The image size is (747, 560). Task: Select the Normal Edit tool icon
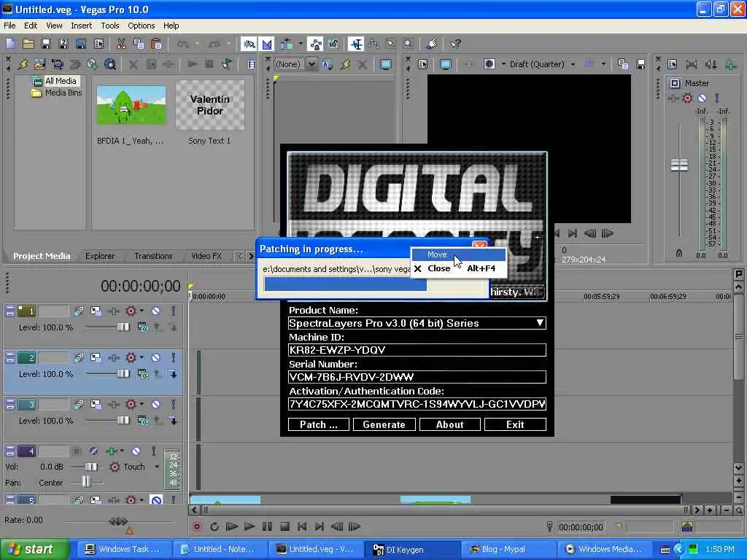point(356,44)
